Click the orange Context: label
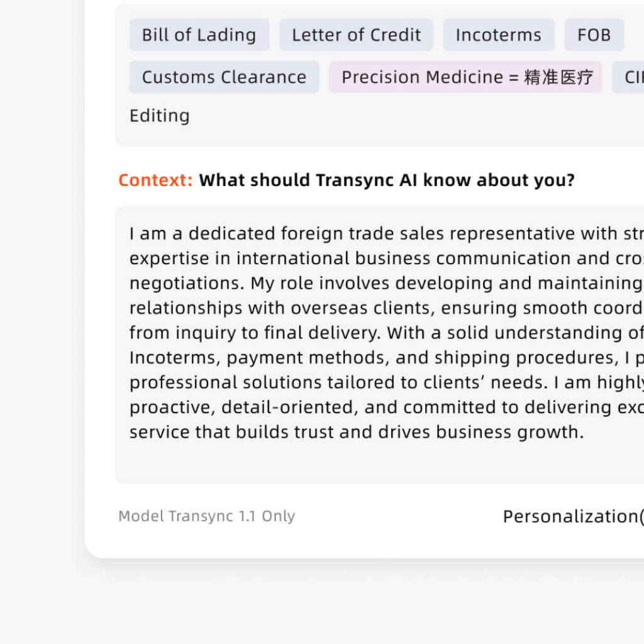 pos(154,180)
